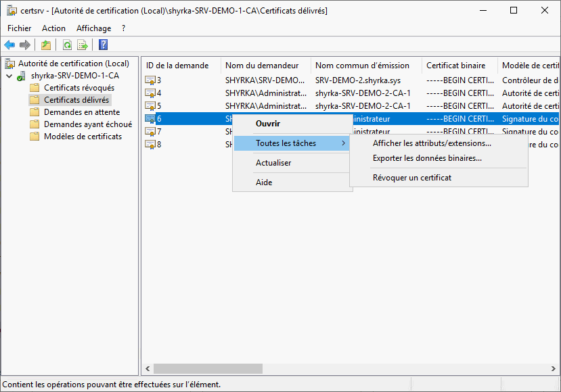Click Exporter les données binaires
Viewport: 561px width, 392px height.
pos(427,158)
